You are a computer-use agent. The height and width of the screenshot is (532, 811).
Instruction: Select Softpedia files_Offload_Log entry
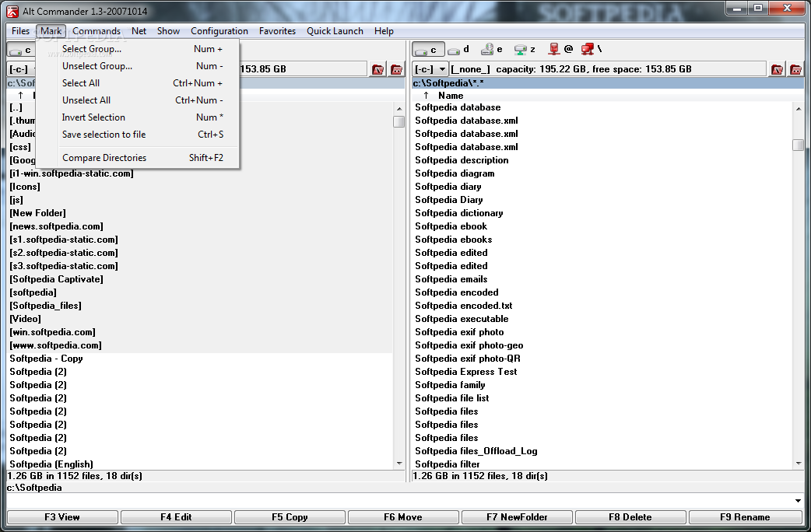click(x=476, y=451)
